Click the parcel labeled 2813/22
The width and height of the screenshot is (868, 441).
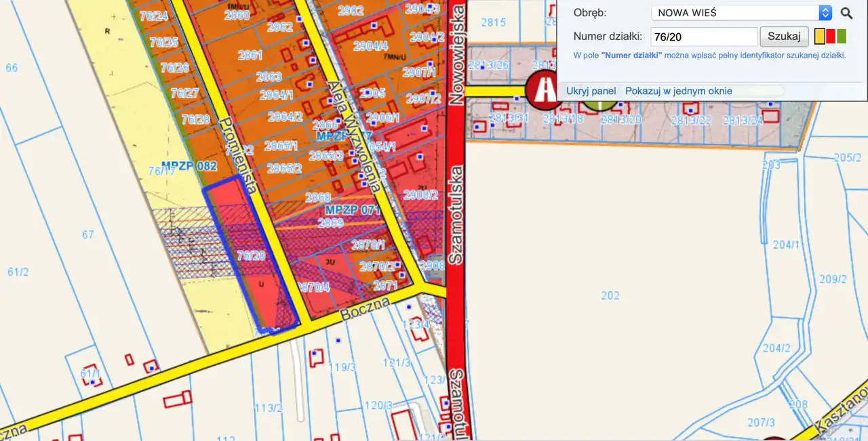pyautogui.click(x=691, y=120)
